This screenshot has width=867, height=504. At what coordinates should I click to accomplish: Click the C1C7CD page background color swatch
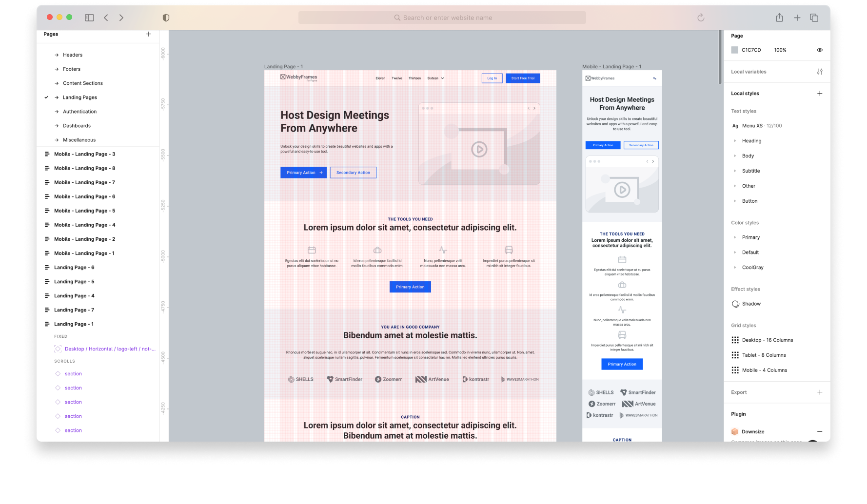(x=734, y=50)
